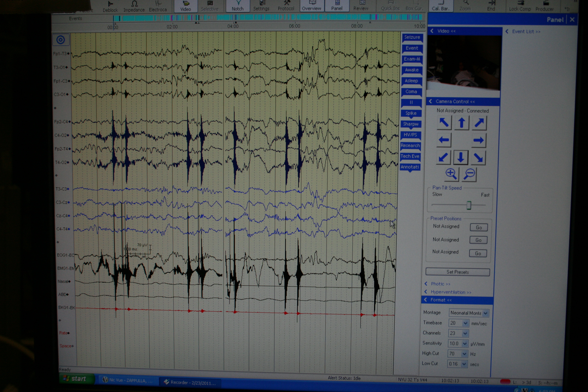Pan camera left with arrow button
This screenshot has height=392, width=588.
click(x=444, y=140)
